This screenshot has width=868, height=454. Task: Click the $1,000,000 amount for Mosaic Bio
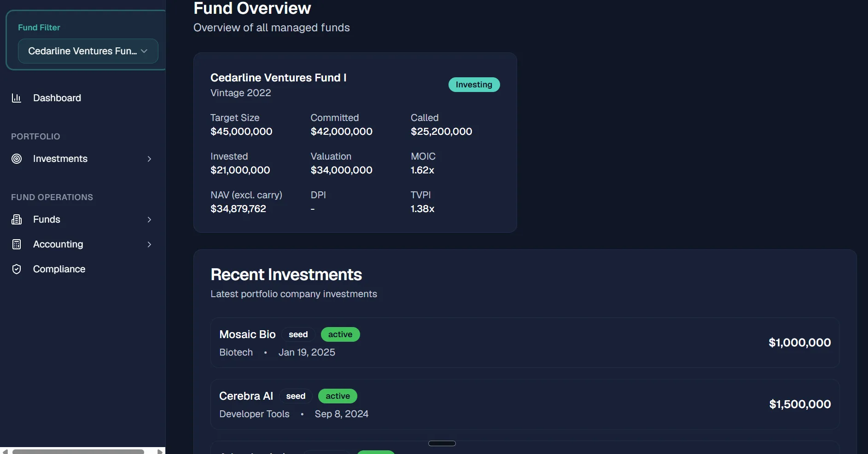pos(800,343)
